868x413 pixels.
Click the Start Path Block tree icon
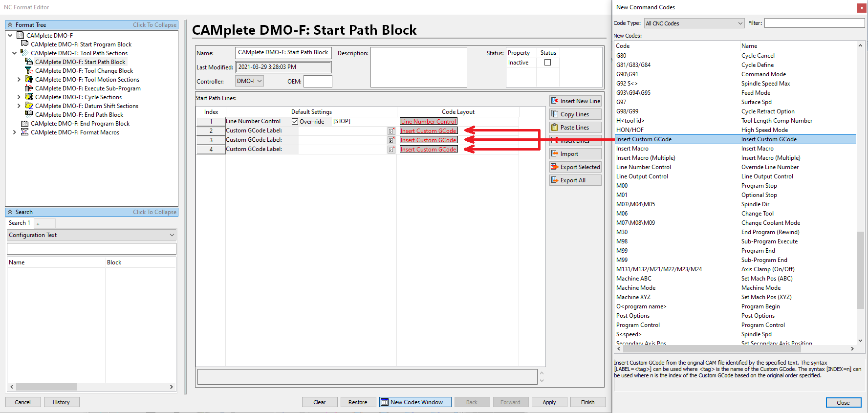29,62
